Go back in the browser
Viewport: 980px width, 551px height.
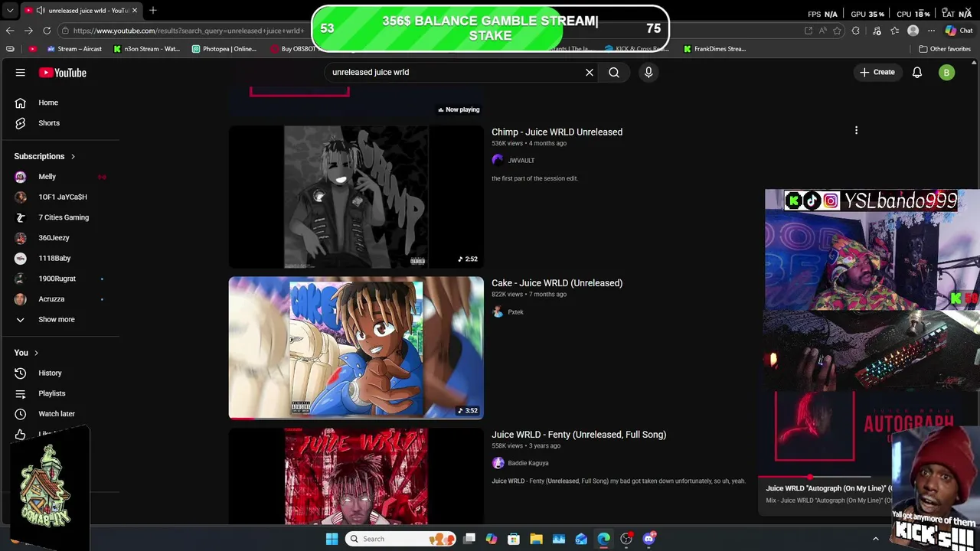pyautogui.click(x=10, y=31)
